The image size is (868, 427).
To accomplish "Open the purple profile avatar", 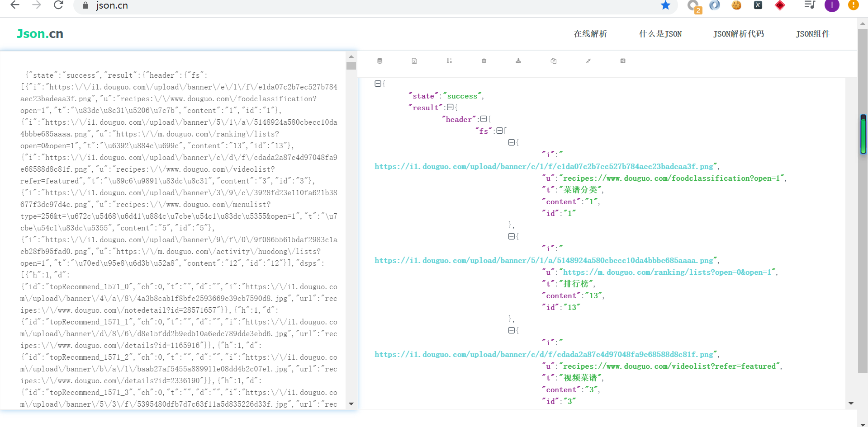I will [832, 5].
